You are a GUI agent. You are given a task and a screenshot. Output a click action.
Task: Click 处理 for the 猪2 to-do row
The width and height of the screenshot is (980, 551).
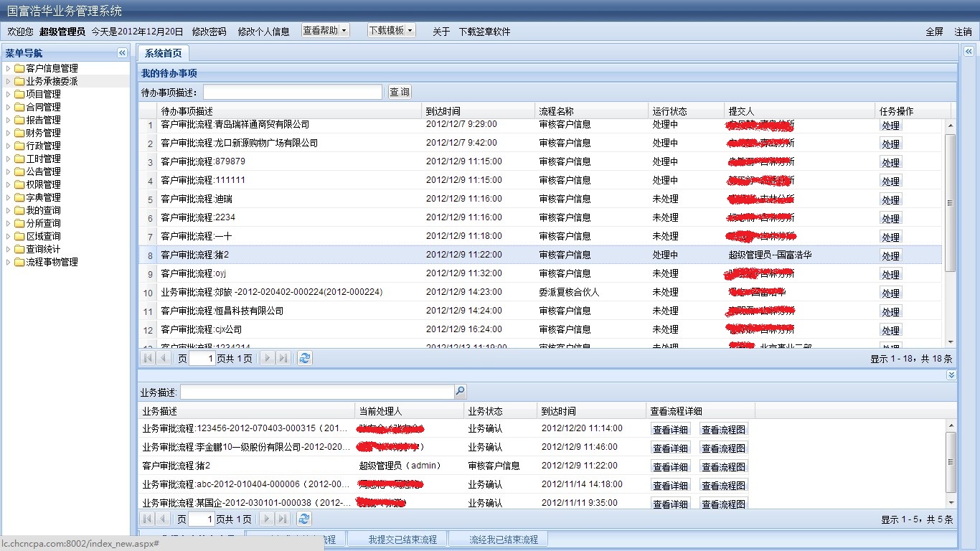[x=890, y=256]
